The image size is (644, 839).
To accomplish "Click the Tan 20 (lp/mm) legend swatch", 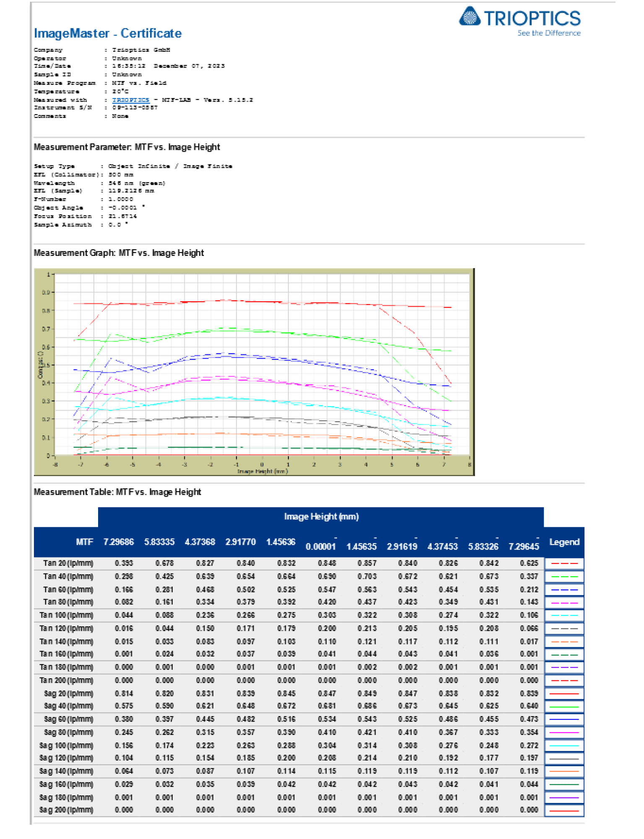I will point(564,563).
